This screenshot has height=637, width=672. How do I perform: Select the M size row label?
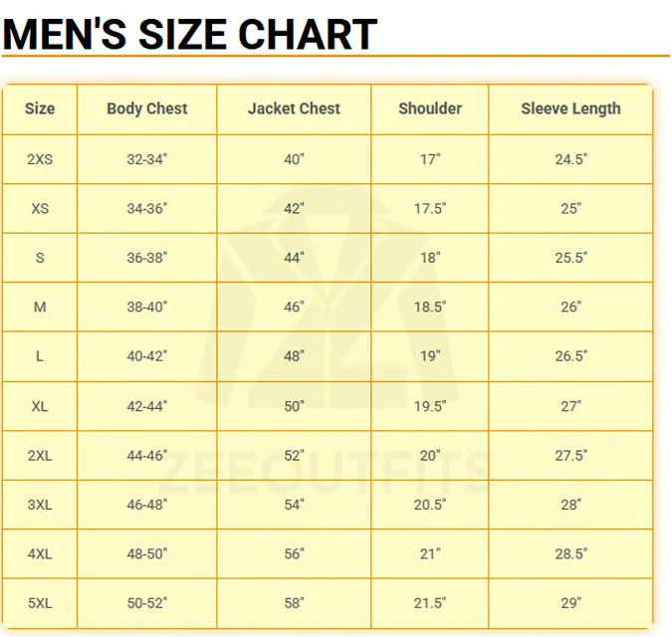(40, 308)
